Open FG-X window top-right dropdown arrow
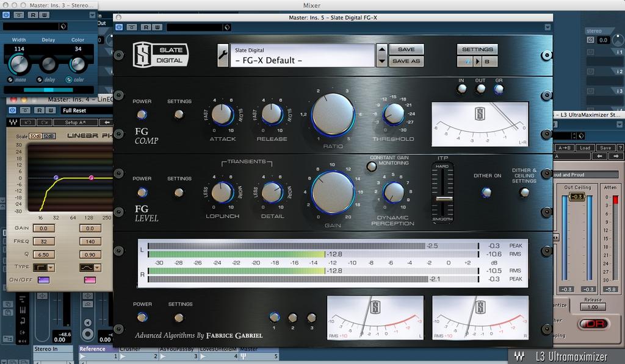Screen dimensions: 625x364 click(547, 27)
